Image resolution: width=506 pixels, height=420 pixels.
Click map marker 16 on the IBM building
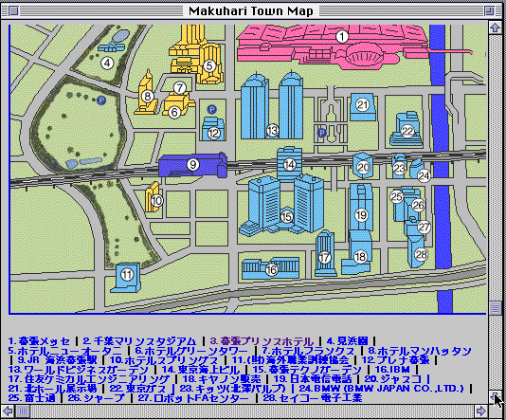point(271,270)
